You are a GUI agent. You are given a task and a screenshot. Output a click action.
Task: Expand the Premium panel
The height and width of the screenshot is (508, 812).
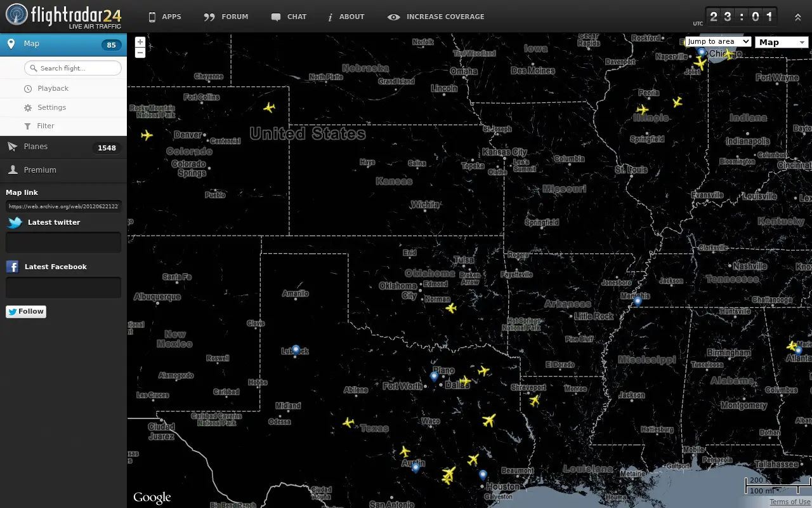click(63, 170)
